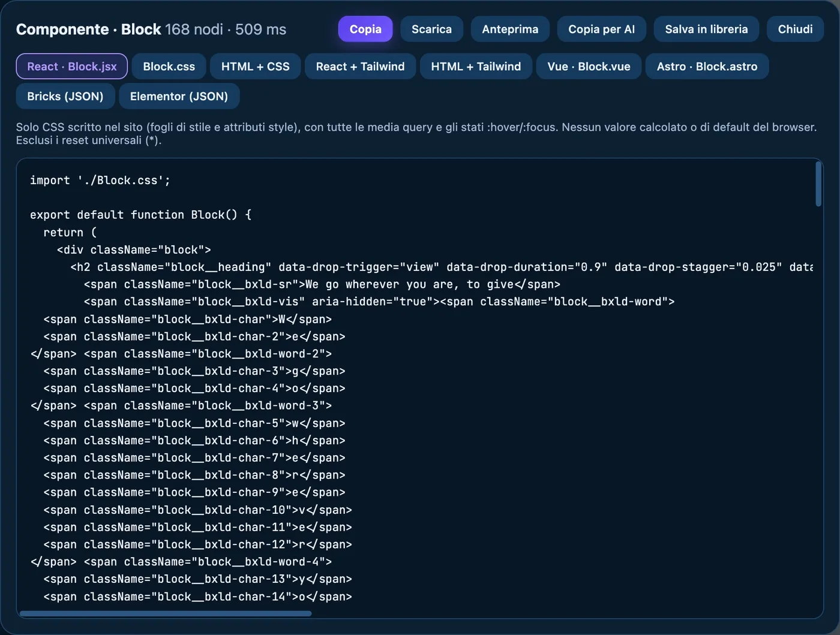The image size is (840, 635).
Task: Switch to the HTML + CSS tab
Action: tap(256, 66)
